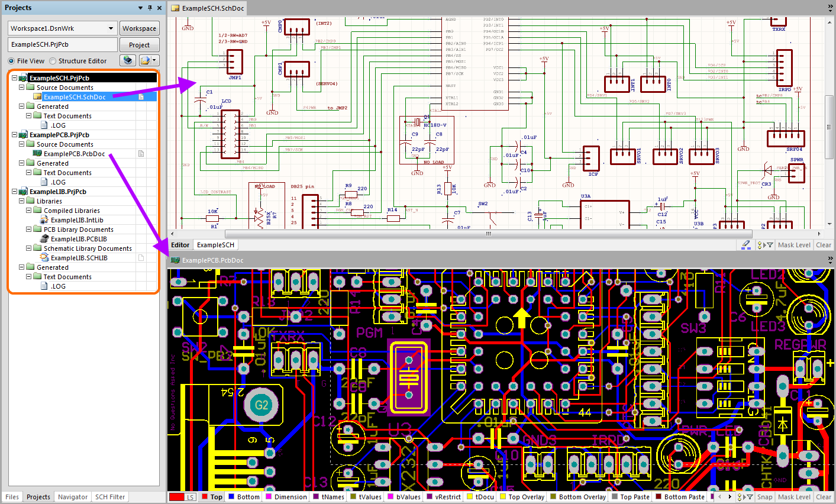Click the compile project icon in Projects toolbar

pyautogui.click(x=127, y=60)
